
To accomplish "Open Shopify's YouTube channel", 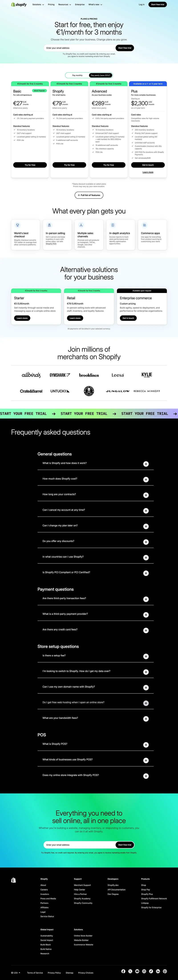I will [137, 971].
